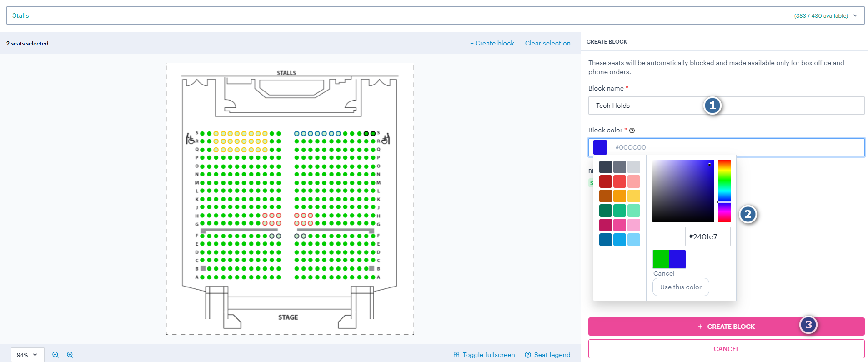
Task: Click the zoom in magnifier icon
Action: (70, 355)
